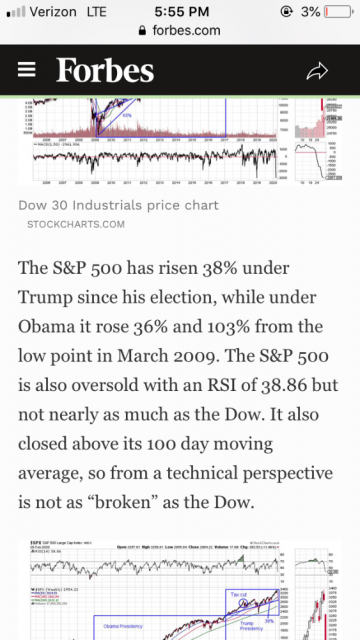This screenshot has width=360, height=640.
Task: Tap the Dow zoomed inset chart on right
Action: pos(318,140)
